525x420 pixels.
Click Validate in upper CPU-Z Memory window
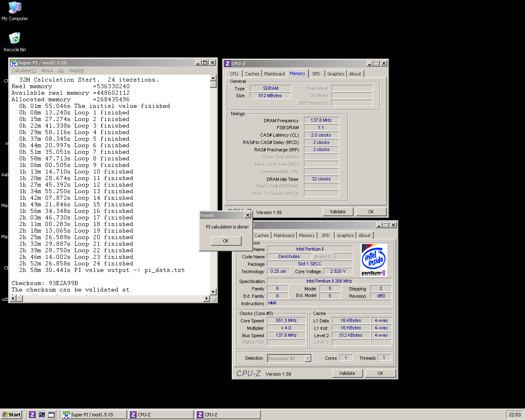click(x=338, y=212)
